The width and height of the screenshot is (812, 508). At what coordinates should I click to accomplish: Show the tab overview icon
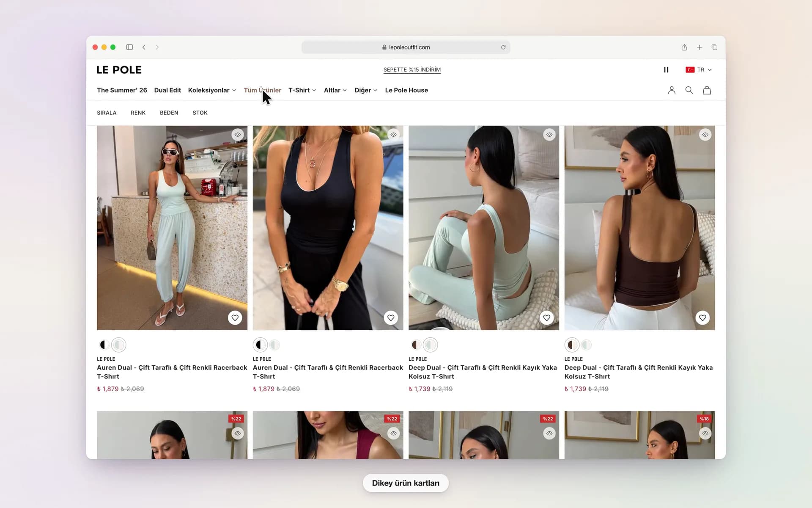[x=714, y=47]
